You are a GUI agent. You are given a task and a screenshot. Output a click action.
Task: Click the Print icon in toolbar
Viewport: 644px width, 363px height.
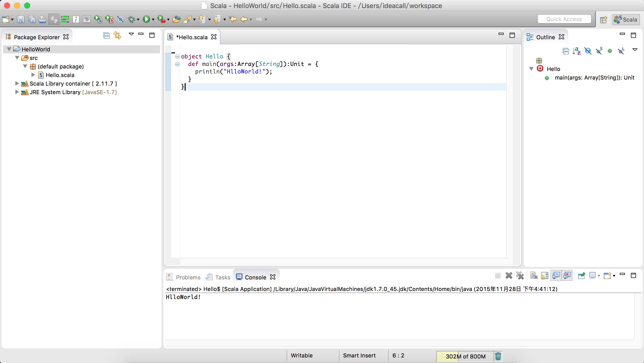[x=43, y=19]
